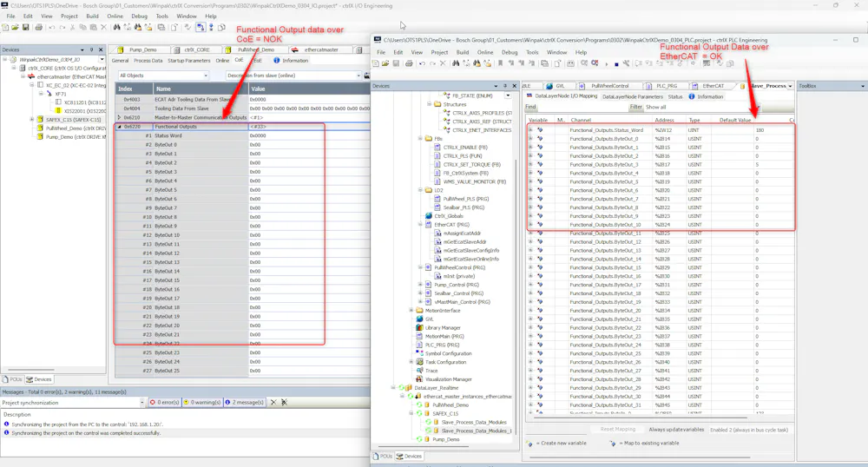This screenshot has width=868, height=467.
Task: Click the Address column header
Action: click(664, 120)
